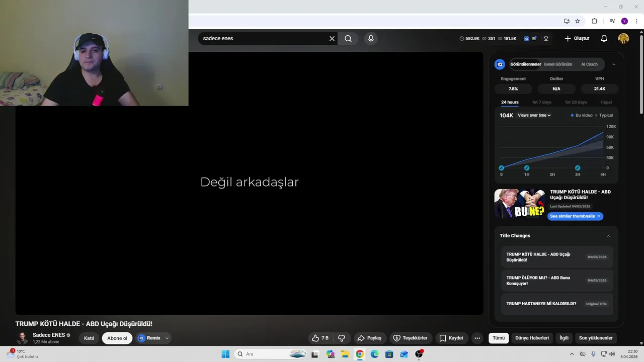Open more actions three-dot button
This screenshot has width=644, height=362.
(x=477, y=338)
